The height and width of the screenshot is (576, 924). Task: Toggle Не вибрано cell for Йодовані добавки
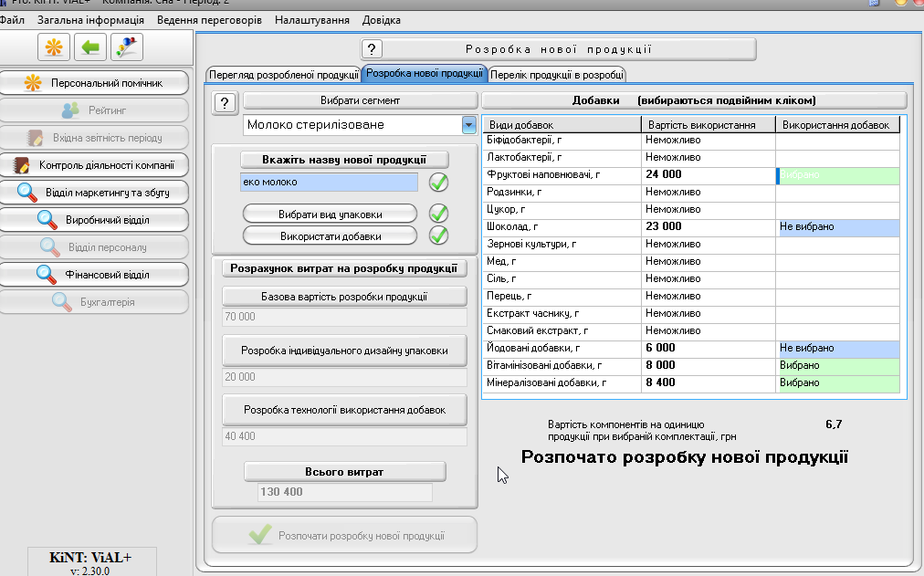pos(837,348)
